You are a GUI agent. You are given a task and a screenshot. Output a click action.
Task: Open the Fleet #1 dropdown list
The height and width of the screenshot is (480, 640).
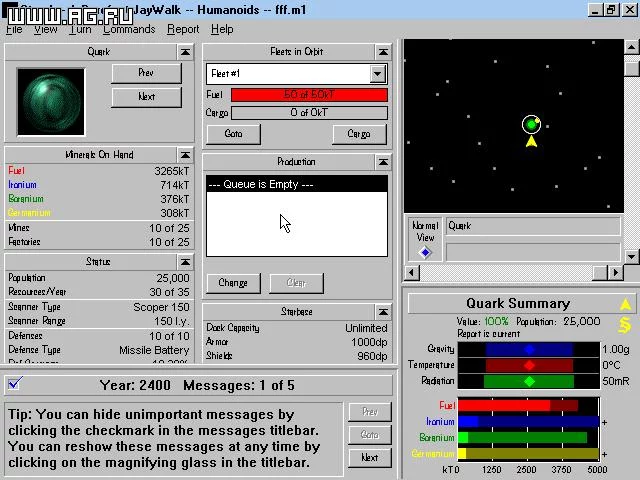[x=378, y=74]
